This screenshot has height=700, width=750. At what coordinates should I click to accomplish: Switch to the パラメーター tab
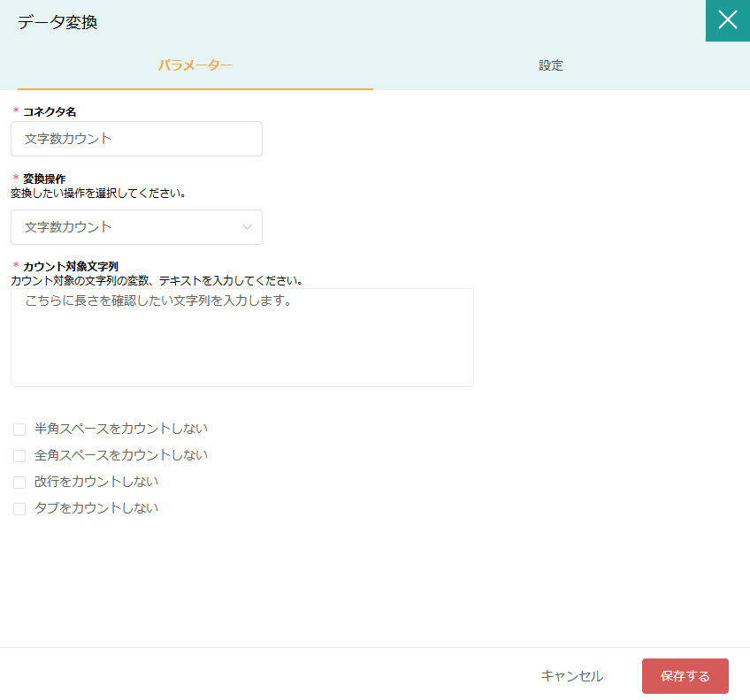pyautogui.click(x=195, y=65)
